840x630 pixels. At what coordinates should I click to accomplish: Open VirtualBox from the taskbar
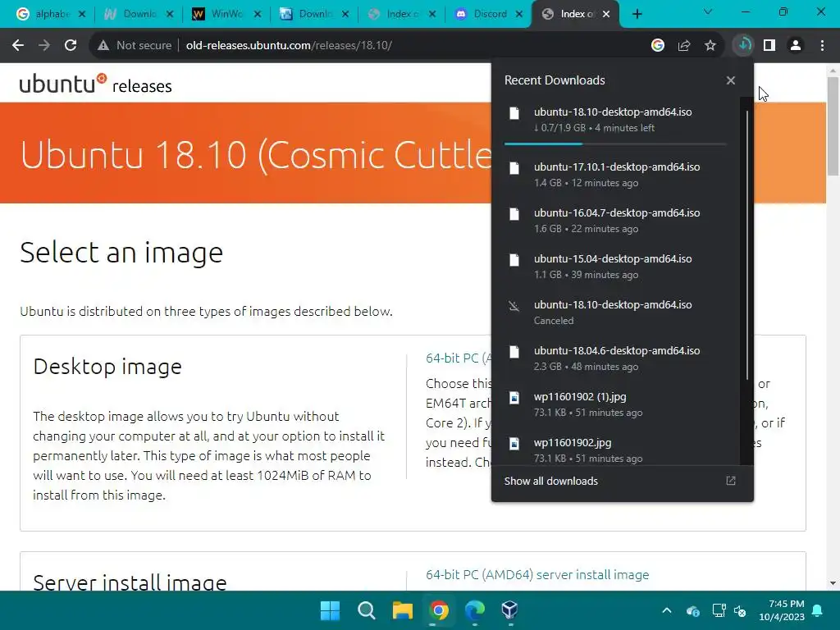[510, 610]
